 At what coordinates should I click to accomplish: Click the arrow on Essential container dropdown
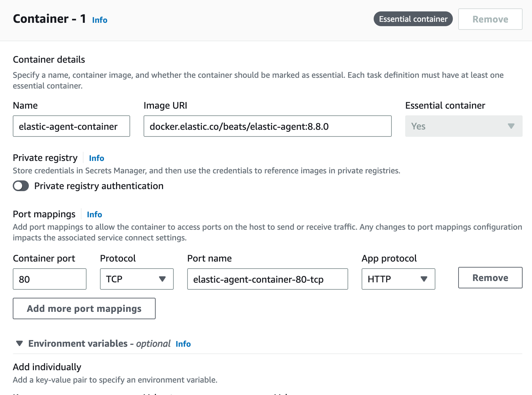(511, 126)
